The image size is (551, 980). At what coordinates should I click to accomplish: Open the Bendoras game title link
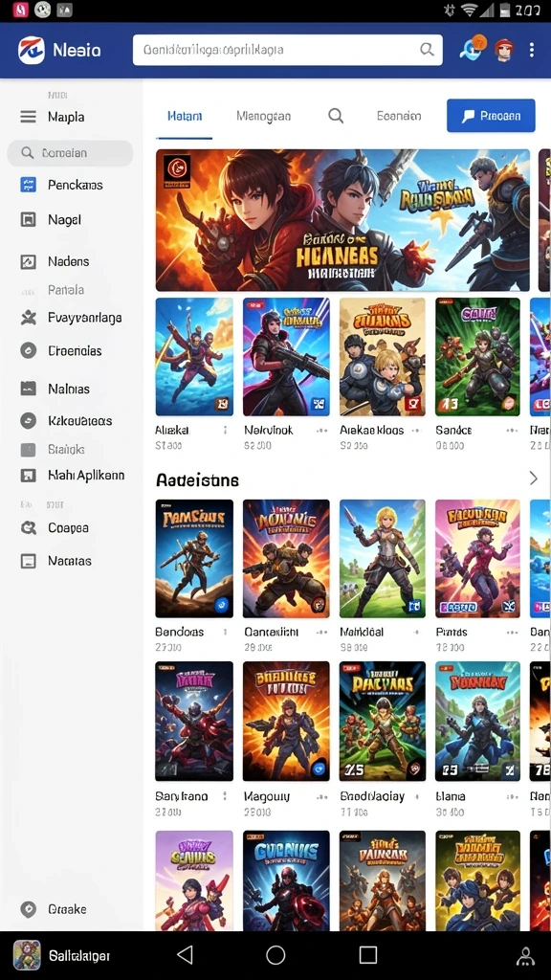(179, 632)
